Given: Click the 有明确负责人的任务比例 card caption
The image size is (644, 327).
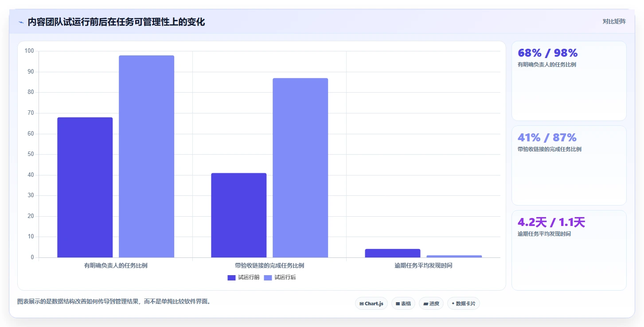Looking at the screenshot, I should pyautogui.click(x=547, y=65).
